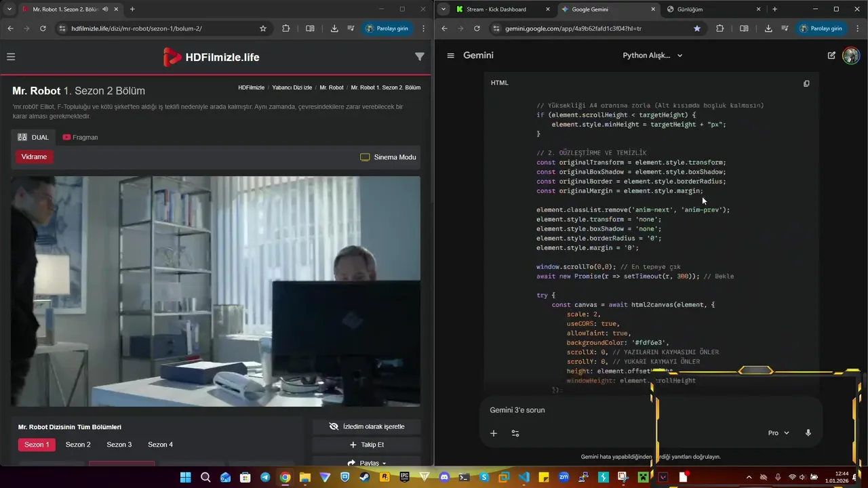Open the HDFilmizle filter funnel icon
Viewport: 868px width, 488px height.
pos(420,57)
